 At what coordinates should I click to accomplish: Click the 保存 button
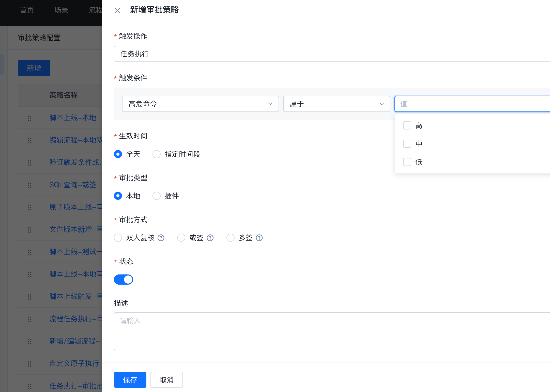130,380
